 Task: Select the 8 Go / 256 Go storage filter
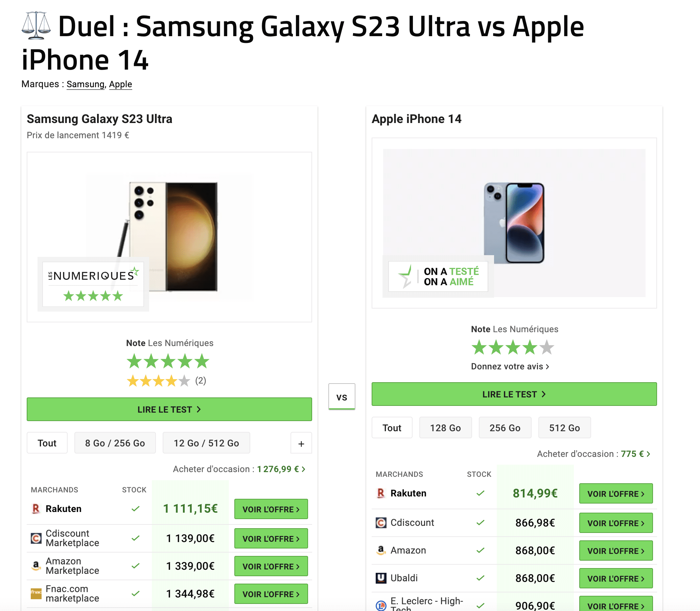(115, 443)
